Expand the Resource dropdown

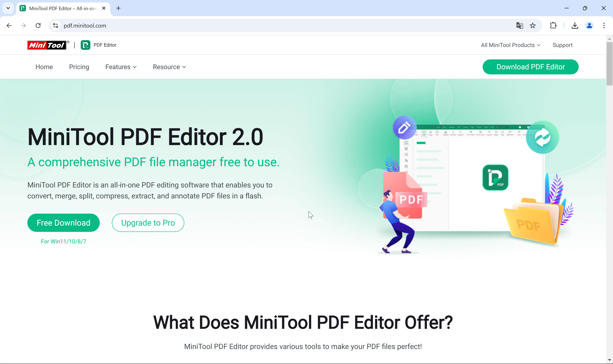(169, 67)
